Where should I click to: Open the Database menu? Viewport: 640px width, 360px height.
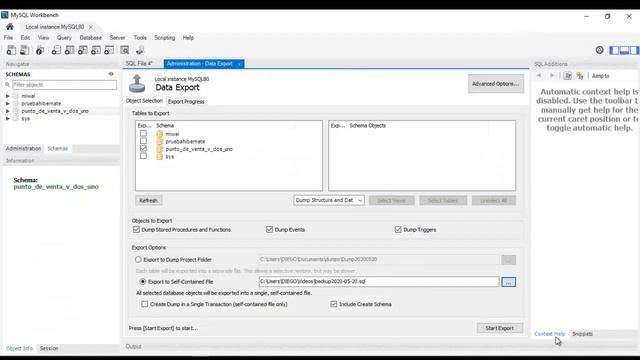[x=91, y=38]
